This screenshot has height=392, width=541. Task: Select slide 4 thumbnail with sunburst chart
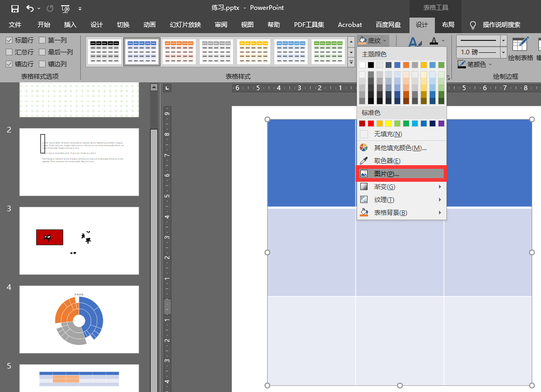(79, 320)
